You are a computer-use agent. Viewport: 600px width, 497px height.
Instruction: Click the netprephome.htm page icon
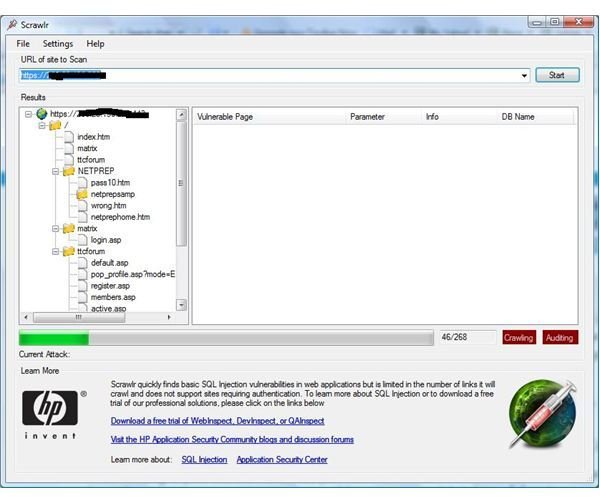(x=82, y=217)
